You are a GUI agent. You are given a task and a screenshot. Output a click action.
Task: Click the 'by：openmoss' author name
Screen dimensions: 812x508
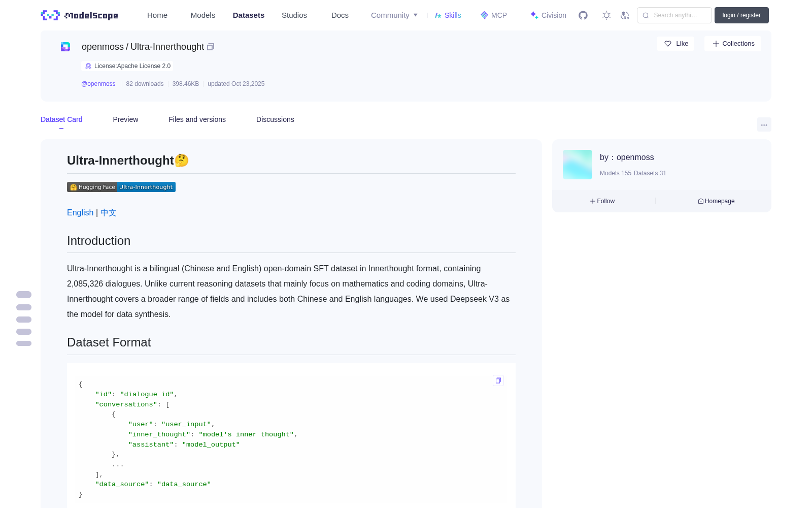pos(627,157)
